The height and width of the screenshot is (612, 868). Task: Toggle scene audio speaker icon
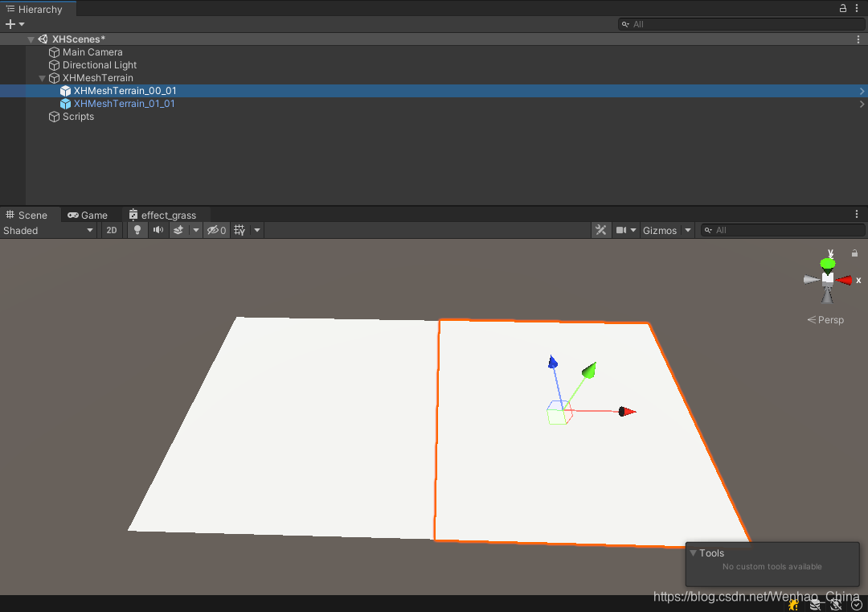click(158, 230)
